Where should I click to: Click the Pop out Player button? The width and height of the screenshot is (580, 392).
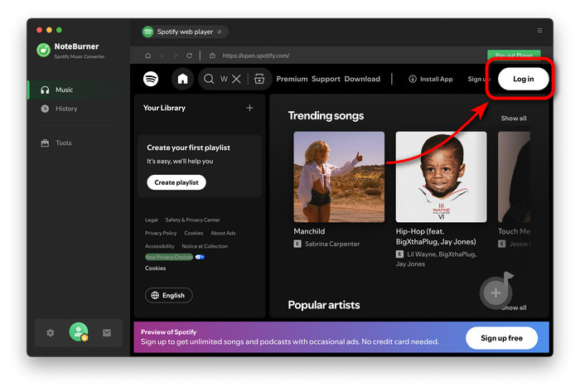tap(514, 56)
